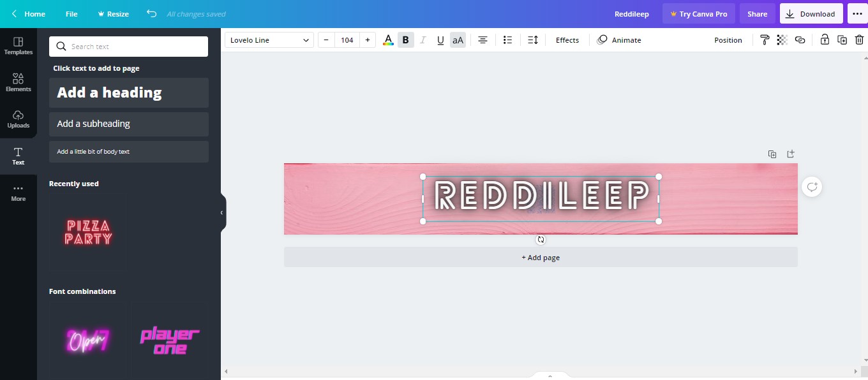The image size is (868, 380).
Task: Select the Open 24/7 neon font combination
Action: (x=87, y=340)
